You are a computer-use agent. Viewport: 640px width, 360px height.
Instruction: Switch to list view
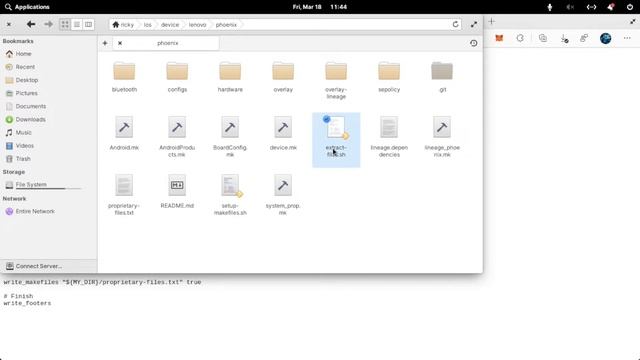(77, 24)
